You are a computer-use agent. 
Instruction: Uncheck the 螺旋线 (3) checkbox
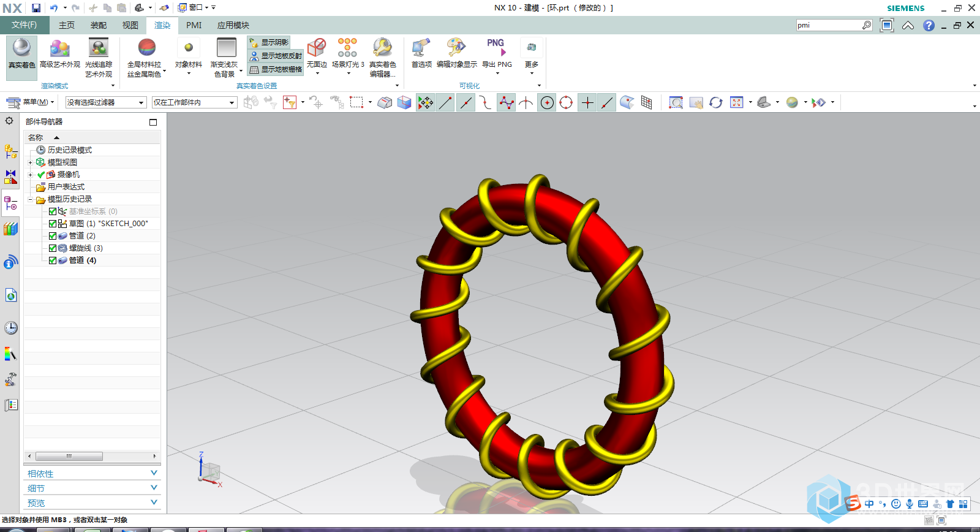53,248
